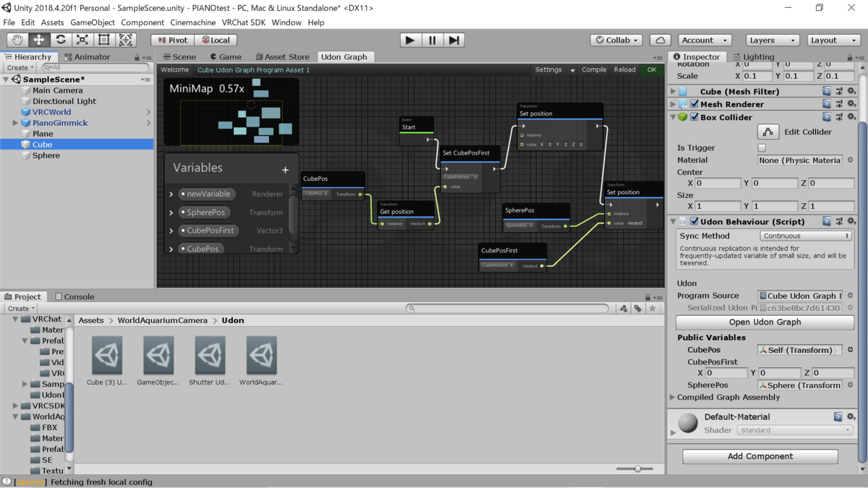This screenshot has width=868, height=488.
Task: Open Box Collider gear settings menu
Action: tap(852, 117)
